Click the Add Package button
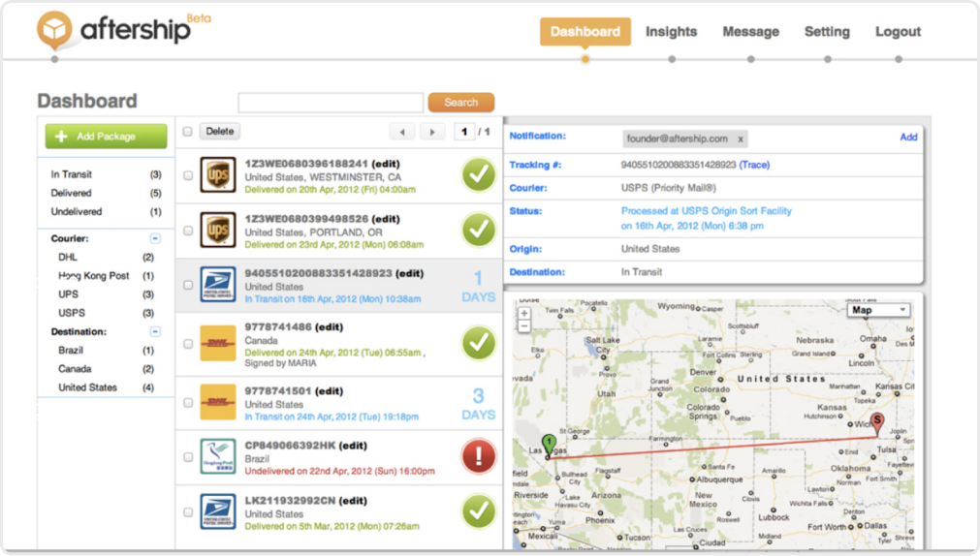Viewport: 980px width, 556px height. tap(107, 137)
